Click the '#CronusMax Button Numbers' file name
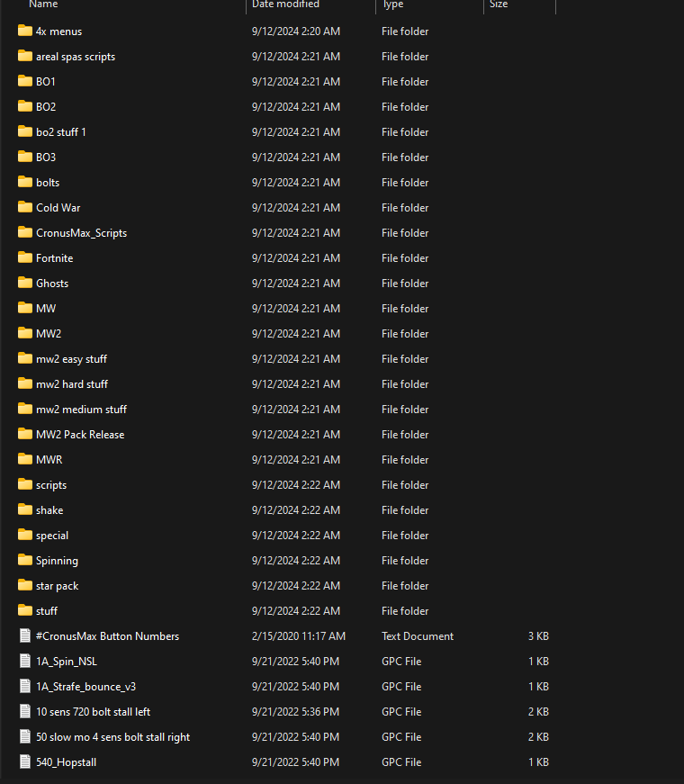Image resolution: width=684 pixels, height=784 pixels. tap(107, 636)
